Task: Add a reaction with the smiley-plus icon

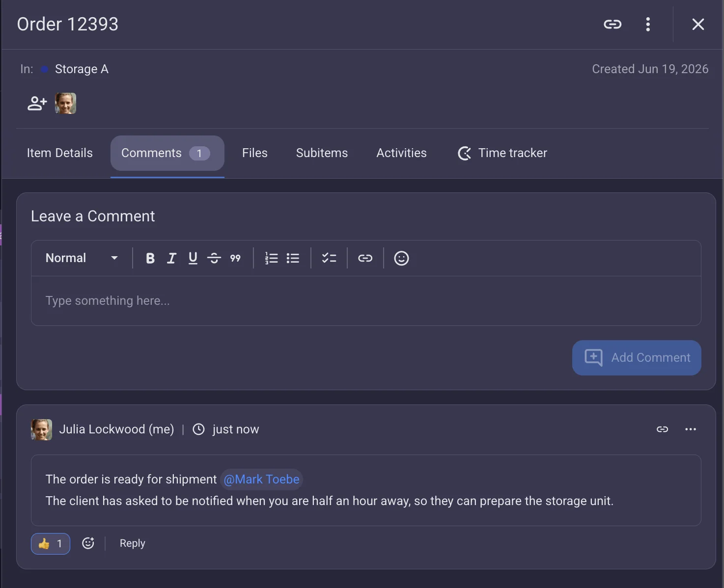Action: (x=88, y=543)
